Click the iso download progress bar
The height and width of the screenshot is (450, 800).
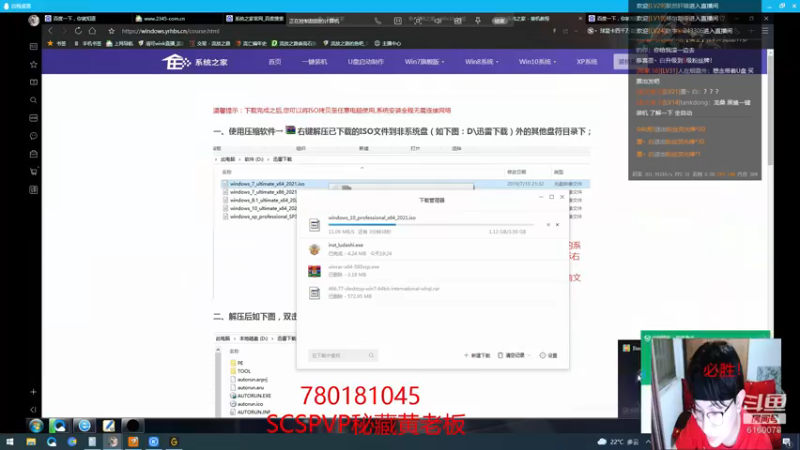tap(431, 224)
